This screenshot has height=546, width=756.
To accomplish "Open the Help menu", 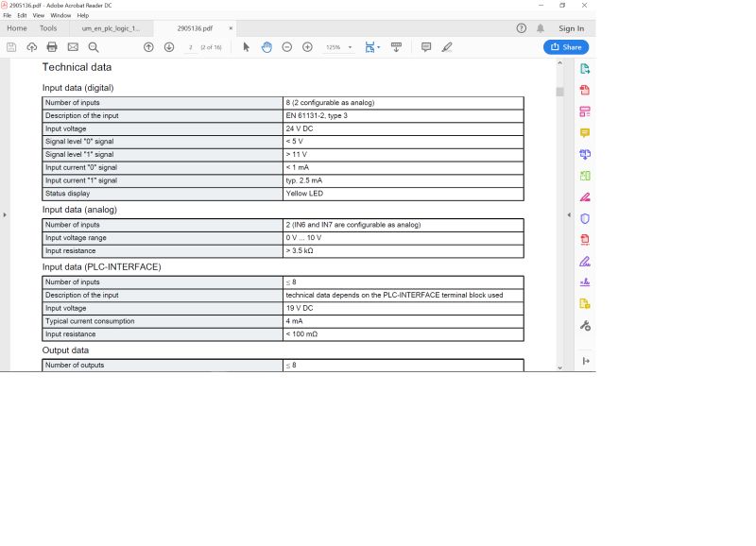I will [83, 15].
